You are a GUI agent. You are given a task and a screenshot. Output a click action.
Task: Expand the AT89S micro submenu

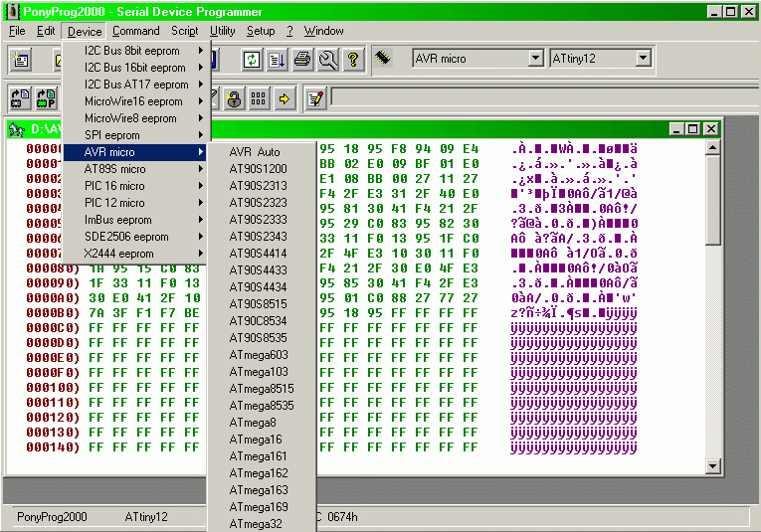136,169
